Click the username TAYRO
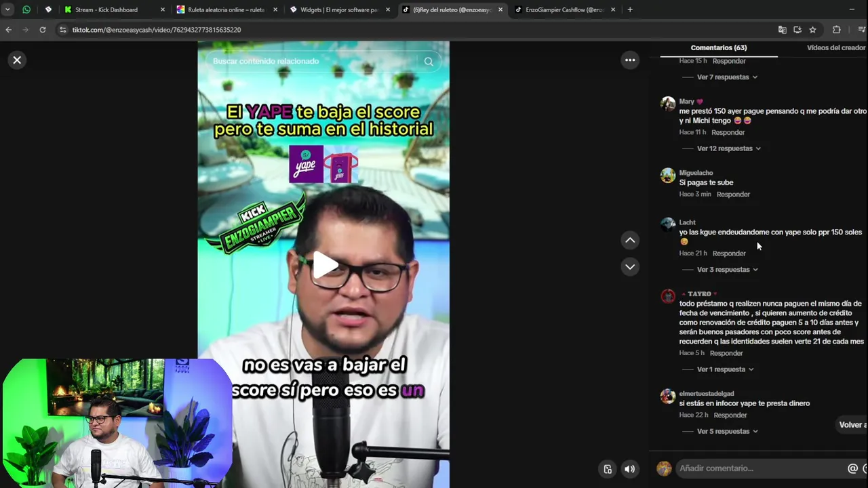868x488 pixels. (699, 294)
